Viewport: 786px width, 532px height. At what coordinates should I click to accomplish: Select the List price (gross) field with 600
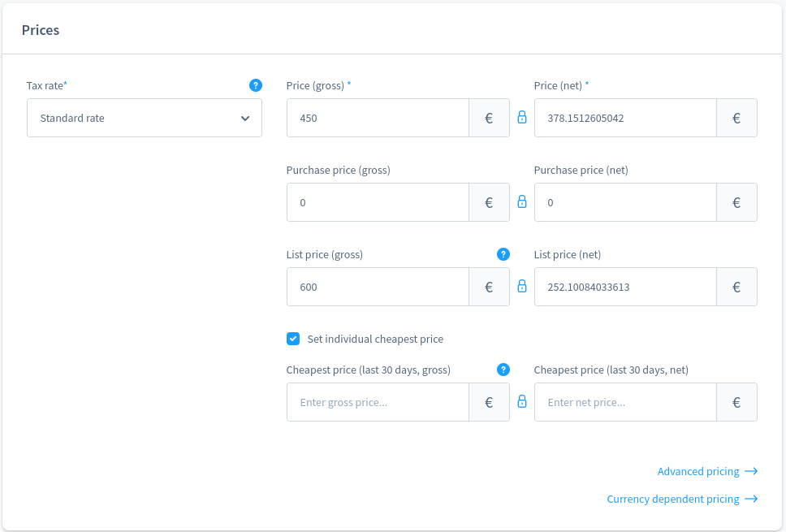(x=378, y=287)
